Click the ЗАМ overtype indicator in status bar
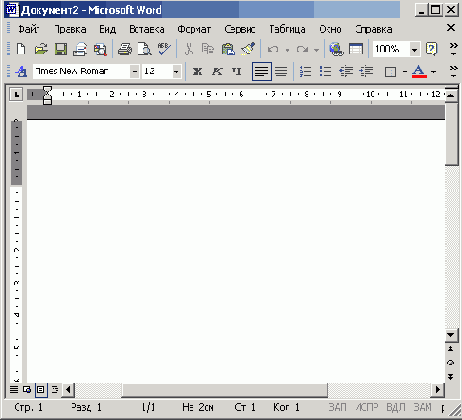Viewport: 462px width, 420px height. pos(422,407)
